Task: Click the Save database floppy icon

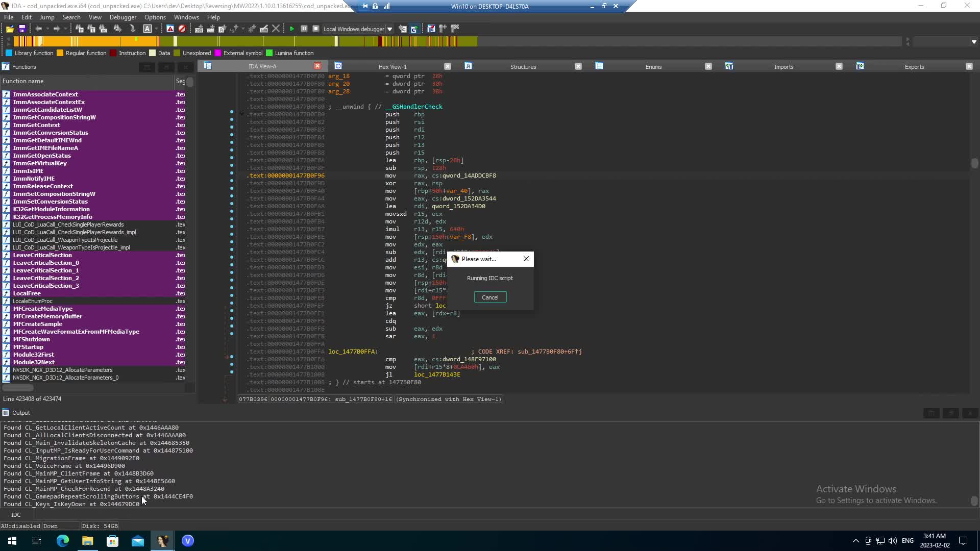Action: (22, 29)
